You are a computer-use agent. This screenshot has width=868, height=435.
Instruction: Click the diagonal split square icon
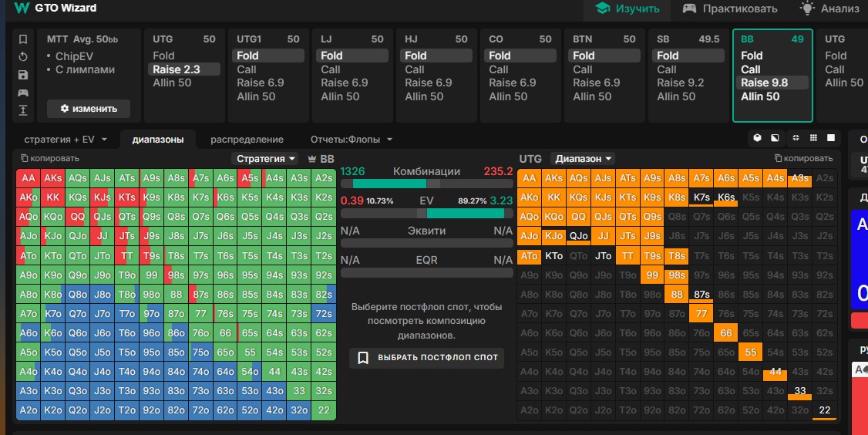pos(775,138)
